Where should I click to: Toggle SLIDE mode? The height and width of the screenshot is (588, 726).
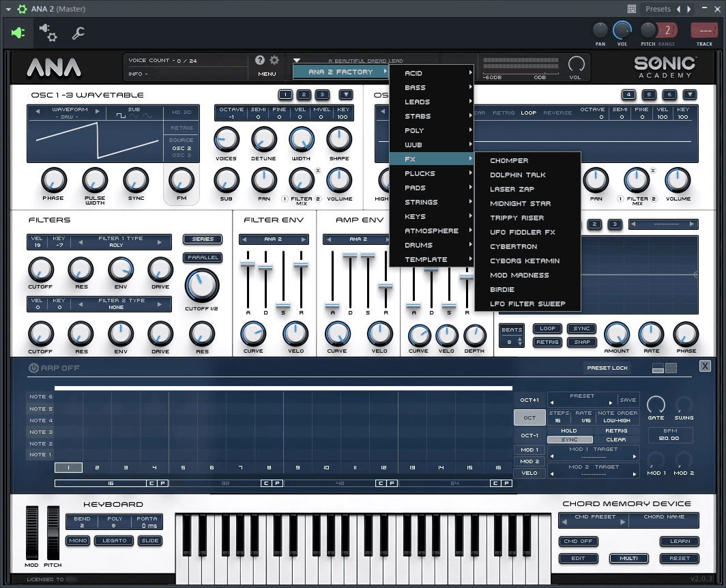[x=150, y=540]
